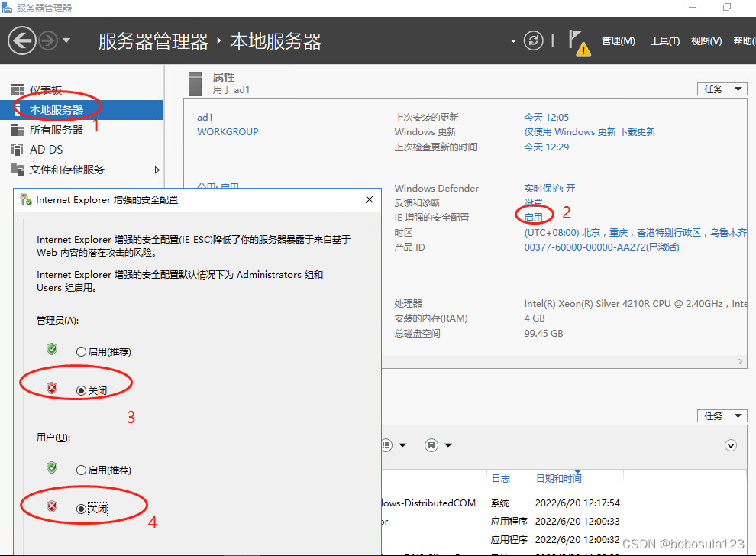Click the AD DS icon
Viewport: 756px width, 556px height.
pos(18,150)
